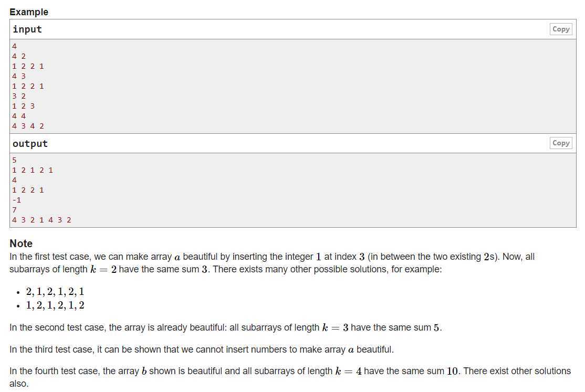Click the '-1' output line
This screenshot has width=585, height=392.
point(16,200)
